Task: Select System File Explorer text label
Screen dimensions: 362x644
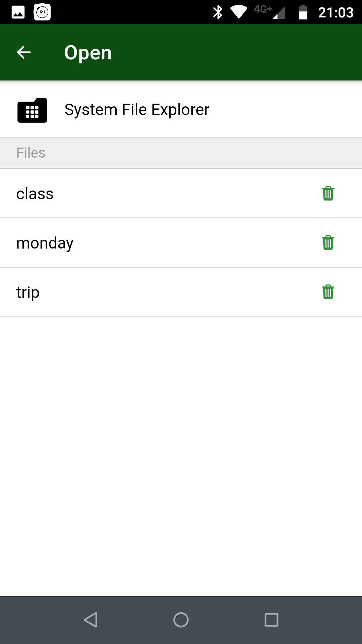Action: click(137, 110)
